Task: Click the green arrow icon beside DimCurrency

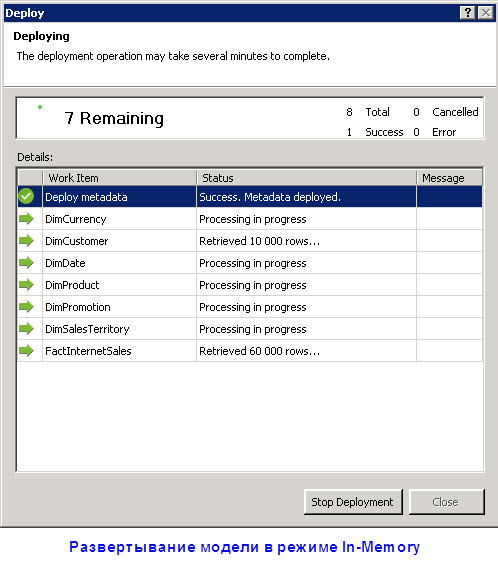Action: pyautogui.click(x=26, y=218)
